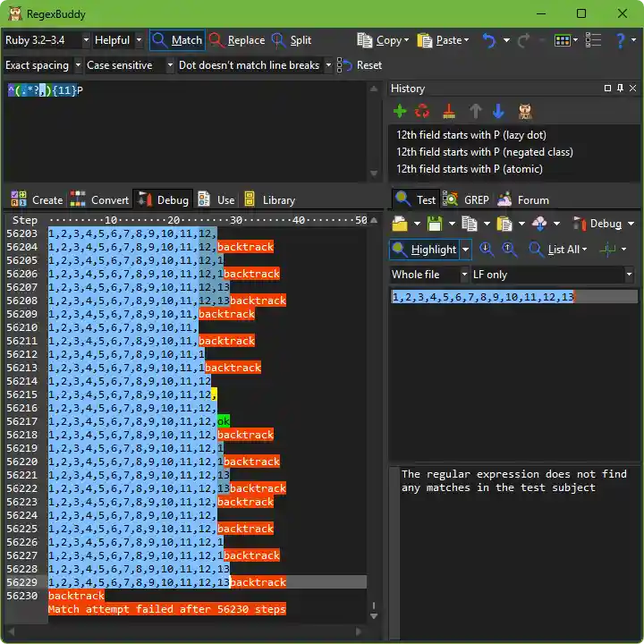Open LF only line break dropdown
This screenshot has width=644, height=644.
(629, 275)
